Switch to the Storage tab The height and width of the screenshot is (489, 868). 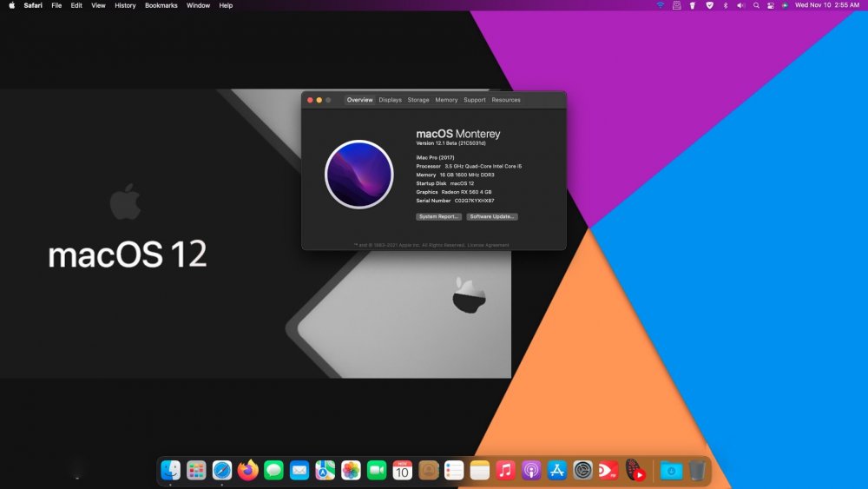coord(418,100)
